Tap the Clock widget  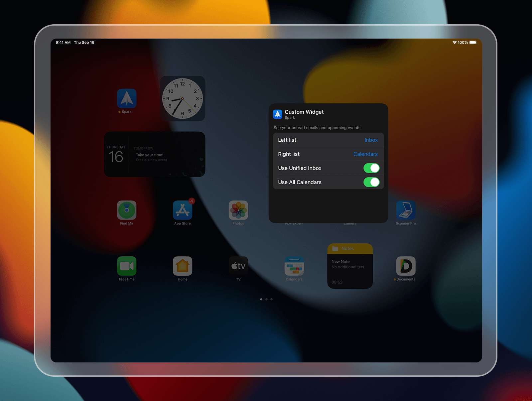coord(183,98)
